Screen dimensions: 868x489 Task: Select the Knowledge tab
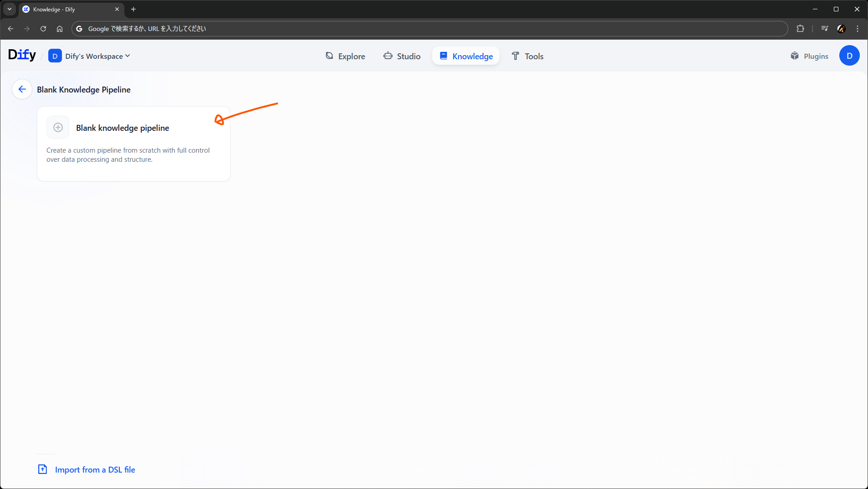click(466, 56)
